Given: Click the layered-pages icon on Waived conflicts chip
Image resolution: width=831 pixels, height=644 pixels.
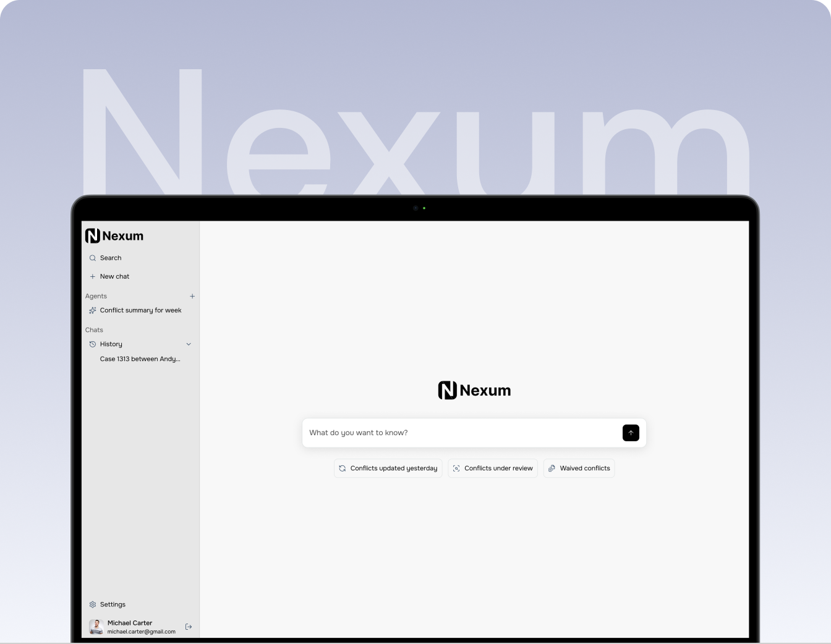Looking at the screenshot, I should pos(552,468).
